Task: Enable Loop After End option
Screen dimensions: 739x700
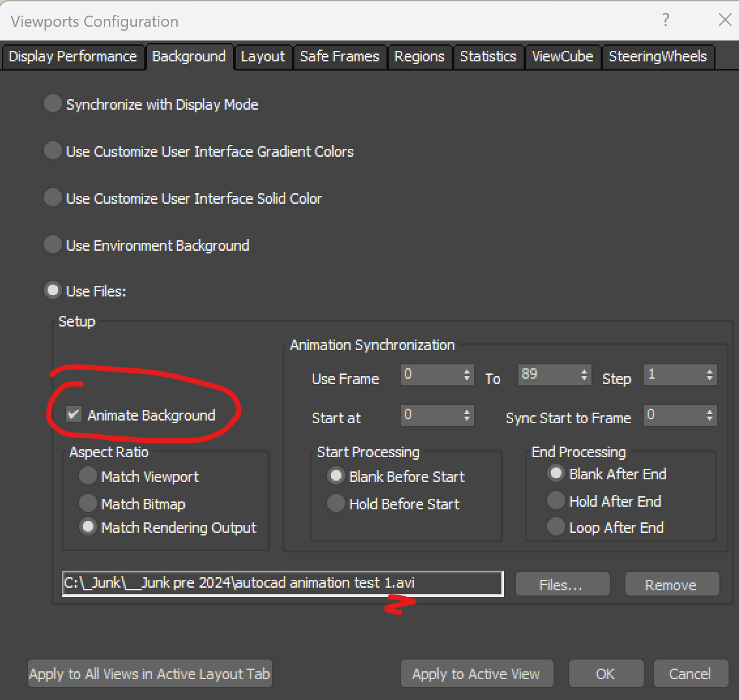Action: [556, 527]
